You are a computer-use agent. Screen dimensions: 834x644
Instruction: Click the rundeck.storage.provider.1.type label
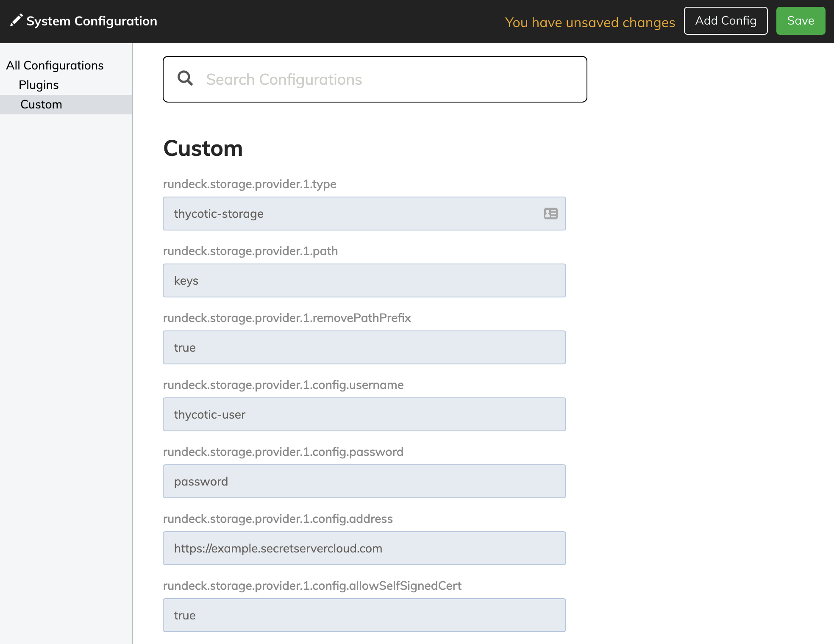(250, 184)
